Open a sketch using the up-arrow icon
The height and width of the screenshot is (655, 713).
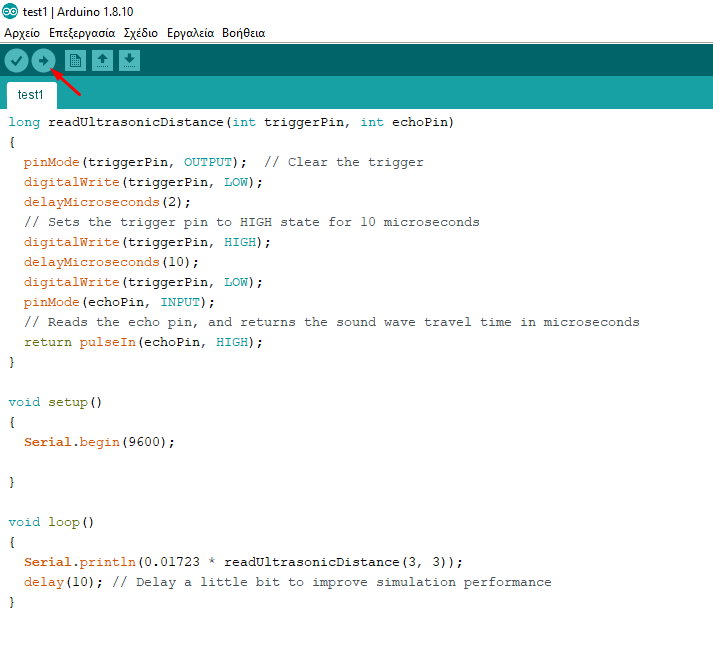point(102,61)
